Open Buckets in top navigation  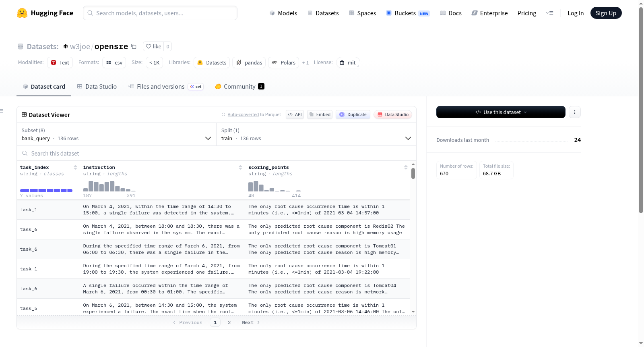point(408,13)
